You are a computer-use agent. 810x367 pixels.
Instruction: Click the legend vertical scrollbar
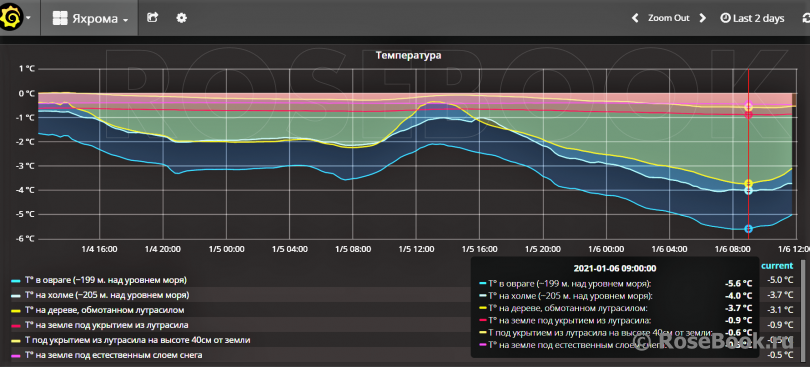pyautogui.click(x=802, y=310)
